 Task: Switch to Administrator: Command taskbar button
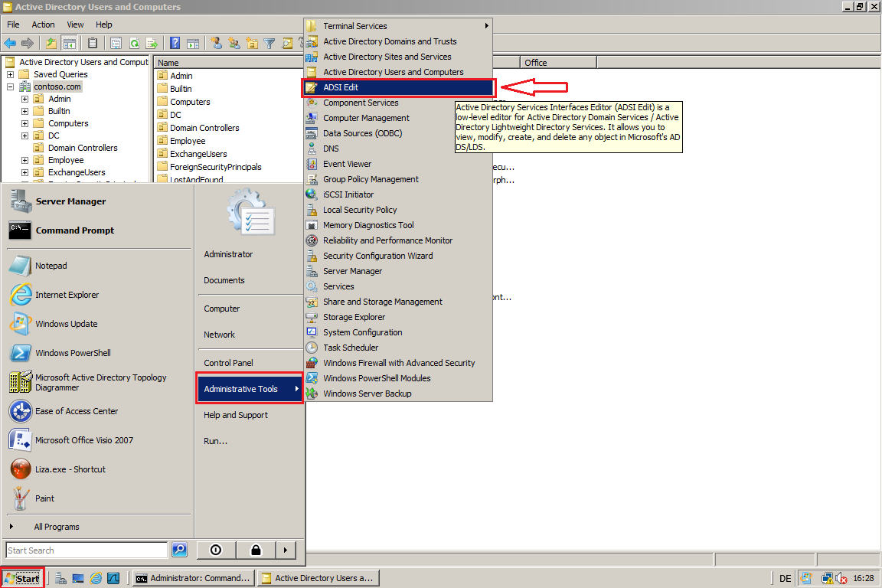coord(193,578)
